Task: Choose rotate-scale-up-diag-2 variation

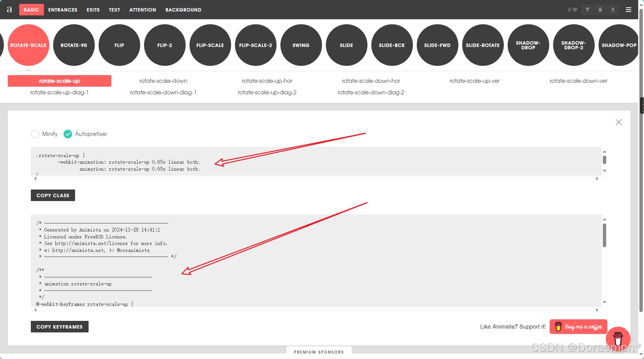Action: point(267,92)
